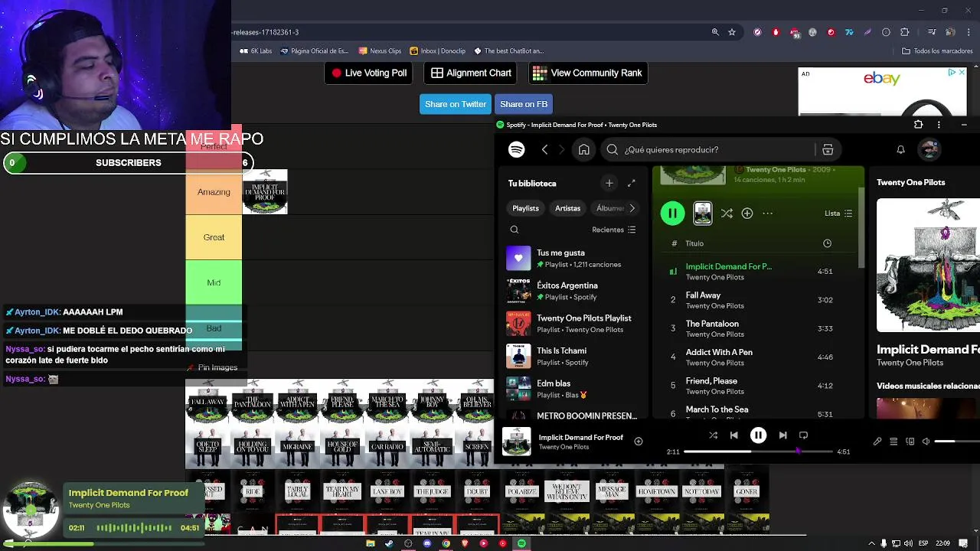This screenshot has height=551, width=980.
Task: Select the Álbumes filter chip
Action: click(x=609, y=208)
